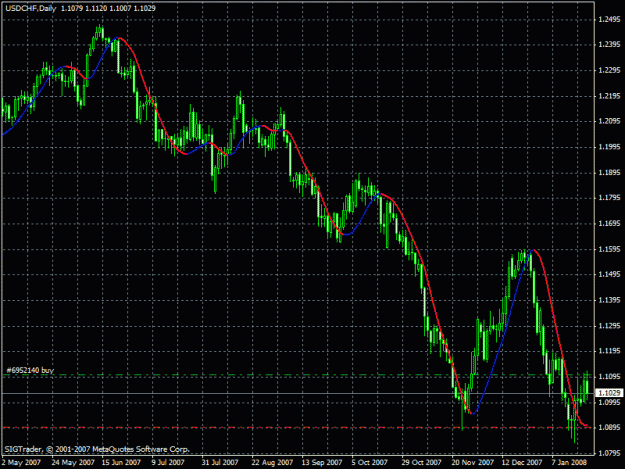Click the 7 Jan 2008 date label
Viewport: 625px width, 469px height.
(569, 462)
